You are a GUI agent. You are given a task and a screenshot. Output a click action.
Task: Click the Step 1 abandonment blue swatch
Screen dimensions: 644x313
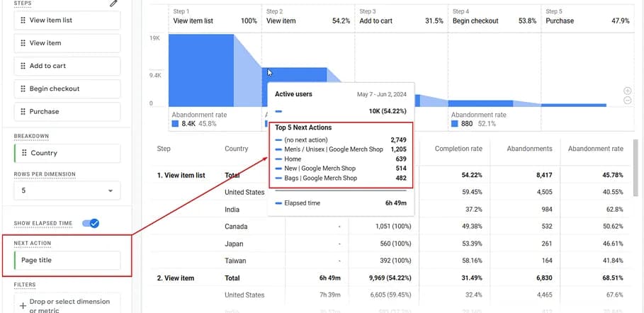[x=176, y=124]
